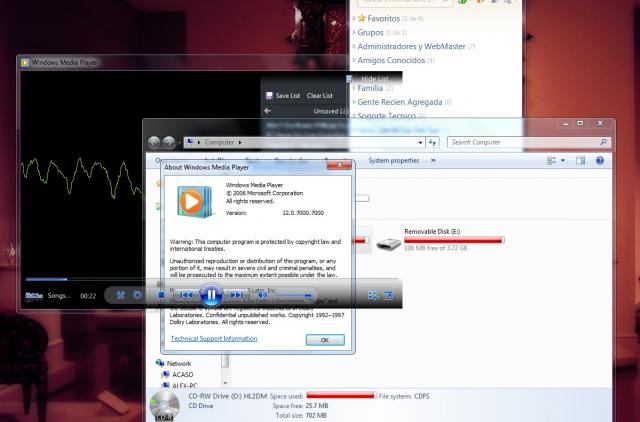Skip to next track in Media Player
The height and width of the screenshot is (422, 640).
(236, 295)
